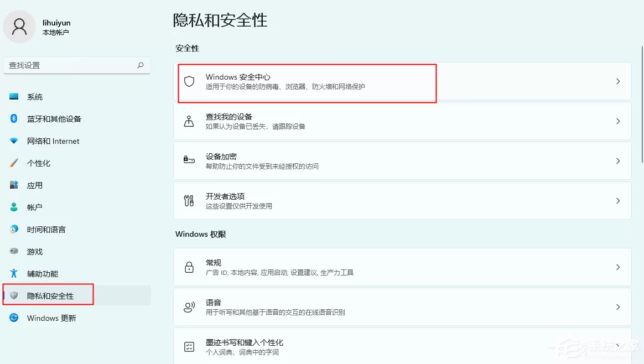Click the 安全性 section heading
The width and height of the screenshot is (644, 364).
188,48
